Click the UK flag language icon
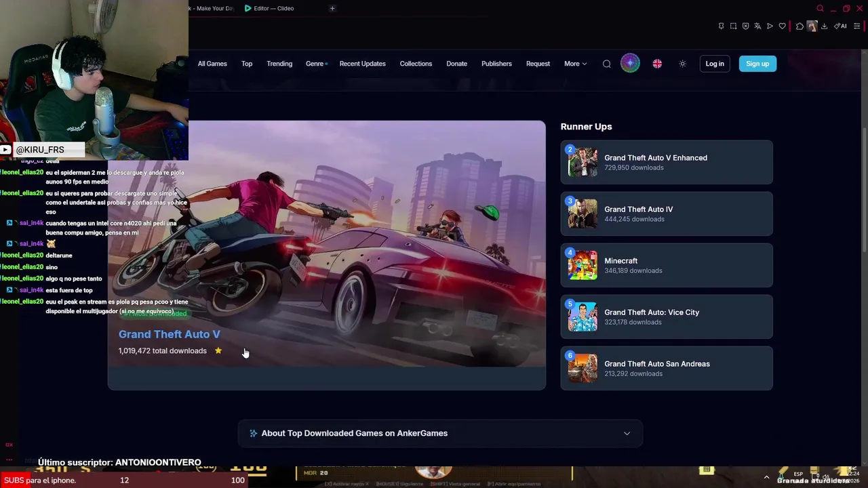868x488 pixels. (657, 64)
